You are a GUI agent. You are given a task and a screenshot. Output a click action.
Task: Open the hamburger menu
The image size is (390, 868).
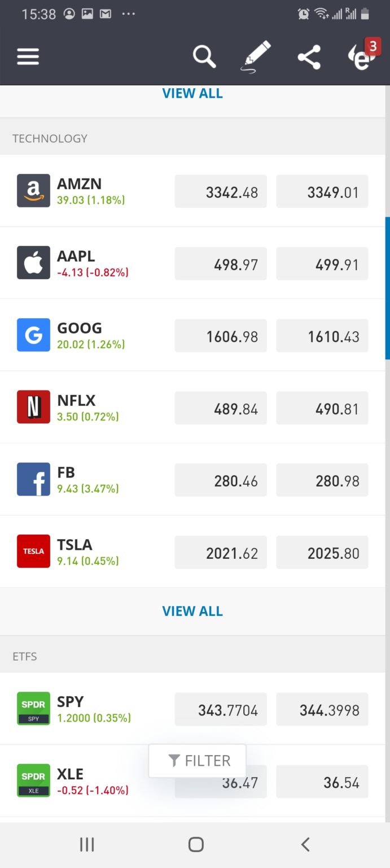pos(28,57)
